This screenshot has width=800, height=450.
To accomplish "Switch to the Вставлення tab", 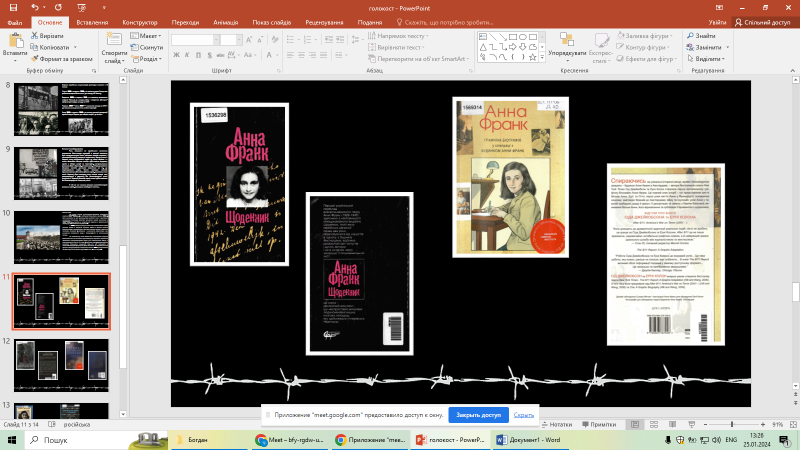I will point(92,22).
